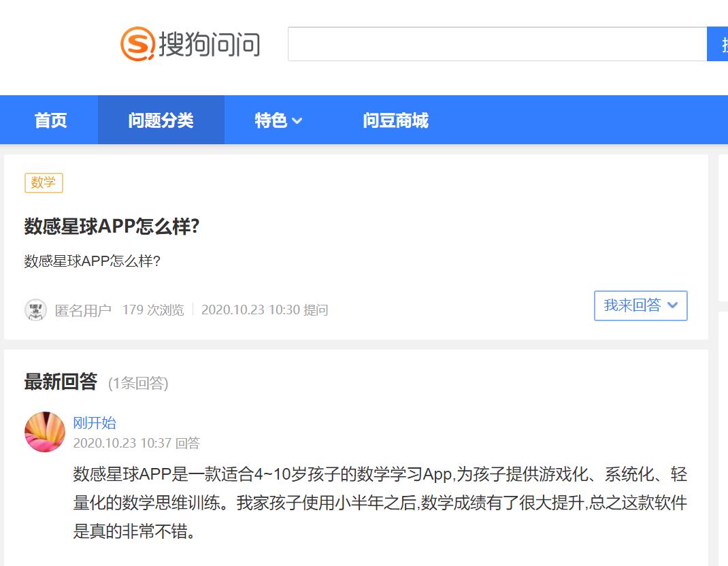Click the (1条回答) answer count
Viewport: 728px width, 566px height.
[138, 384]
